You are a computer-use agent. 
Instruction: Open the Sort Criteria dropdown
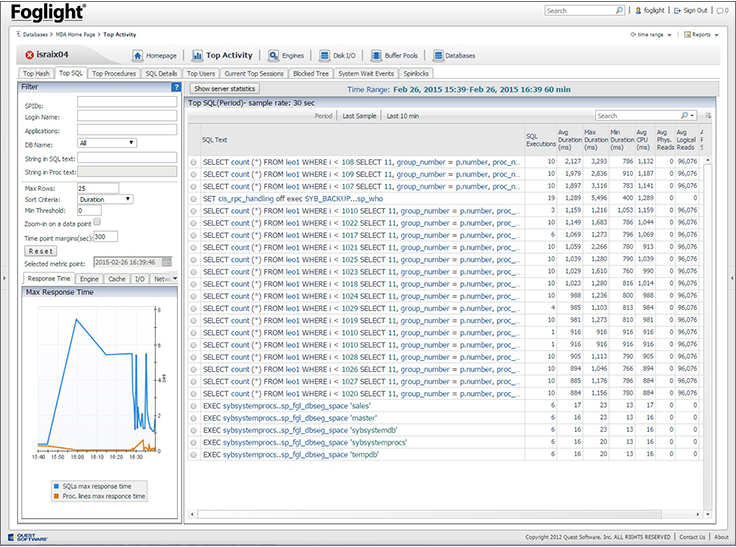(x=105, y=199)
